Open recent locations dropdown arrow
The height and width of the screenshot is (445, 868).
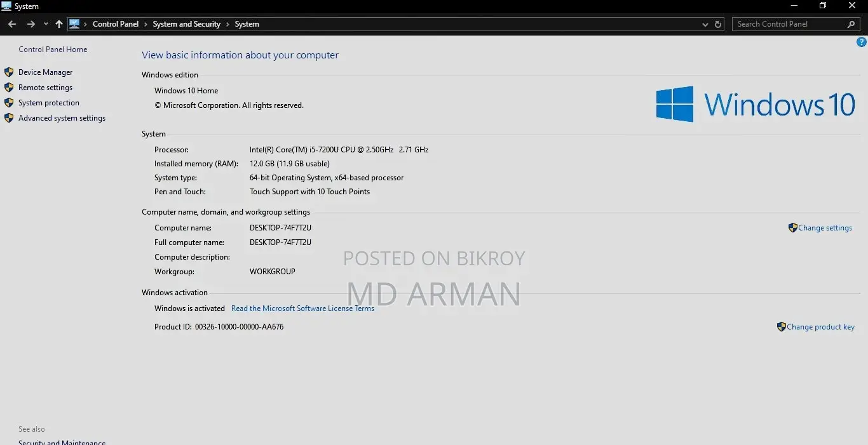tap(46, 24)
